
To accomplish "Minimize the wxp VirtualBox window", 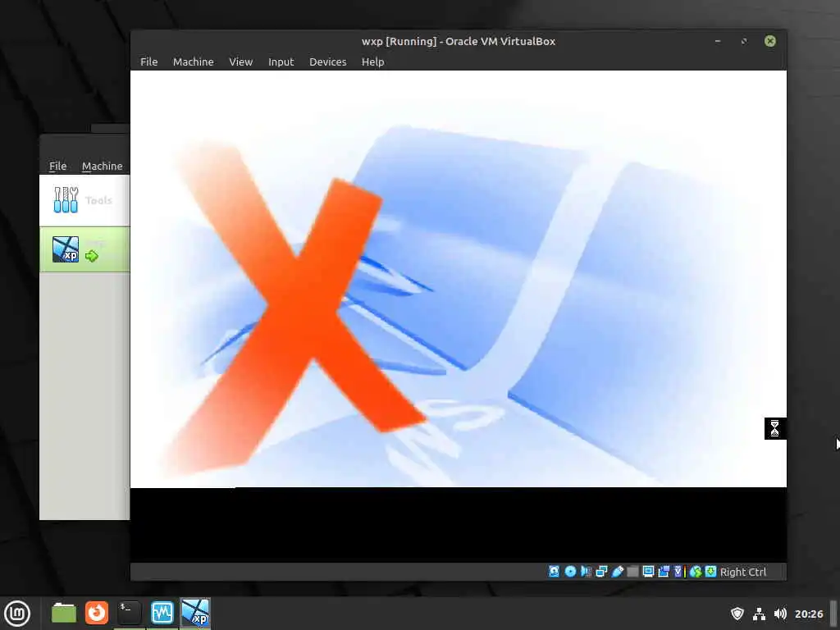I will (717, 41).
